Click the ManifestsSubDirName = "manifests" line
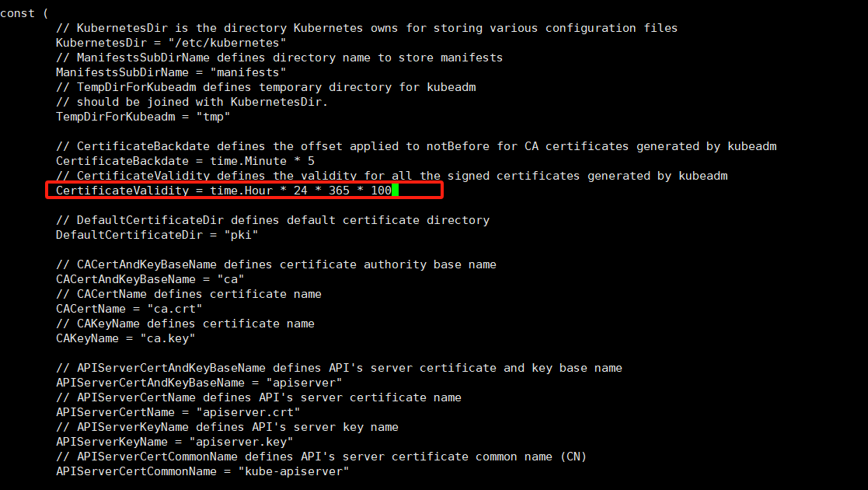868x490 pixels. click(171, 72)
